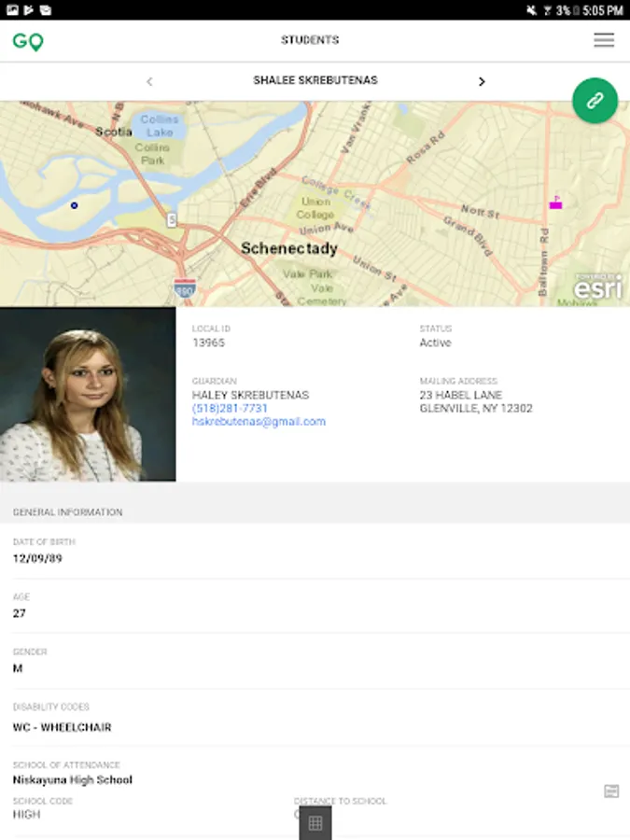Open the grid icon at bottom center
The image size is (630, 840).
[x=315, y=823]
